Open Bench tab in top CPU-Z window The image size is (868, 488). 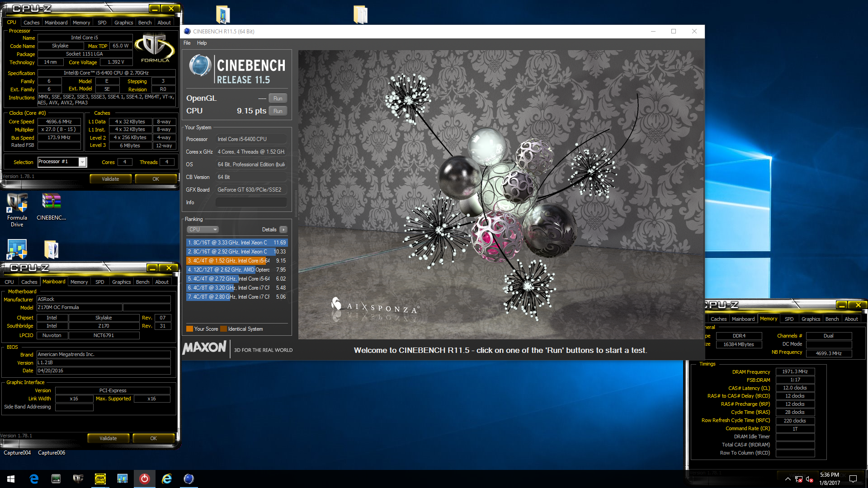pyautogui.click(x=145, y=23)
